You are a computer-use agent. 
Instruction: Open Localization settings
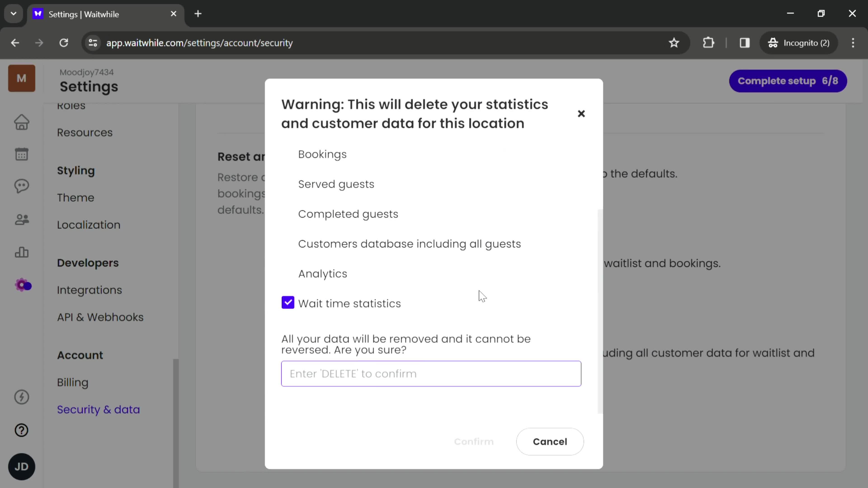89,225
